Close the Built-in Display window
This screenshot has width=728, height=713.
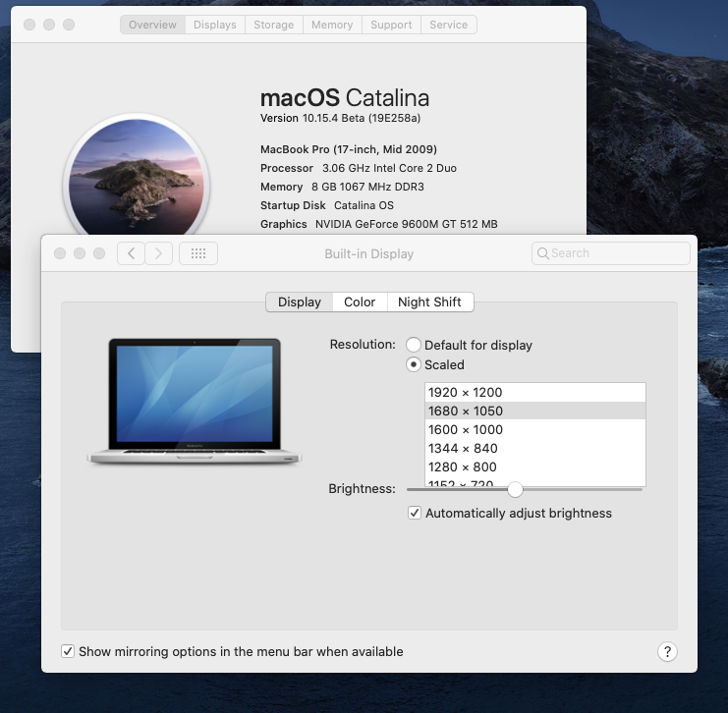[60, 253]
